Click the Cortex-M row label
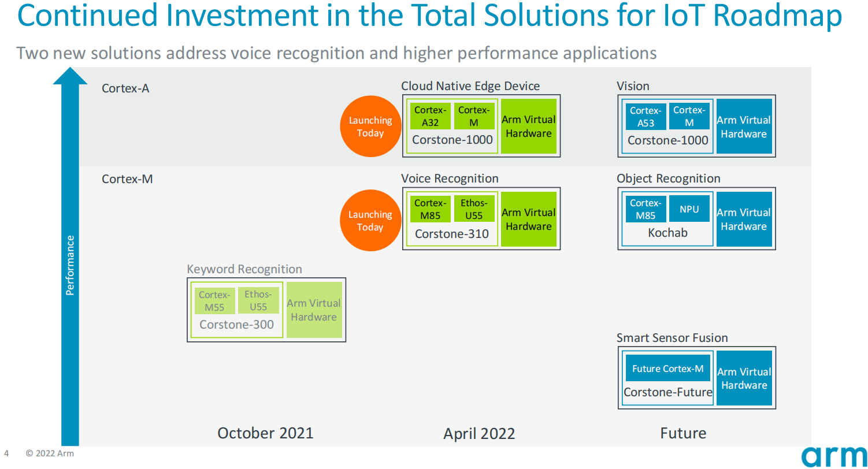The height and width of the screenshot is (469, 868). coord(127,179)
